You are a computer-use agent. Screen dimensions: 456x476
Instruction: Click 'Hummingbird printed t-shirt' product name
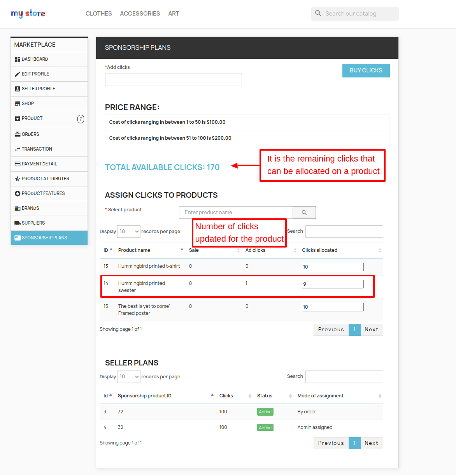[x=149, y=266]
